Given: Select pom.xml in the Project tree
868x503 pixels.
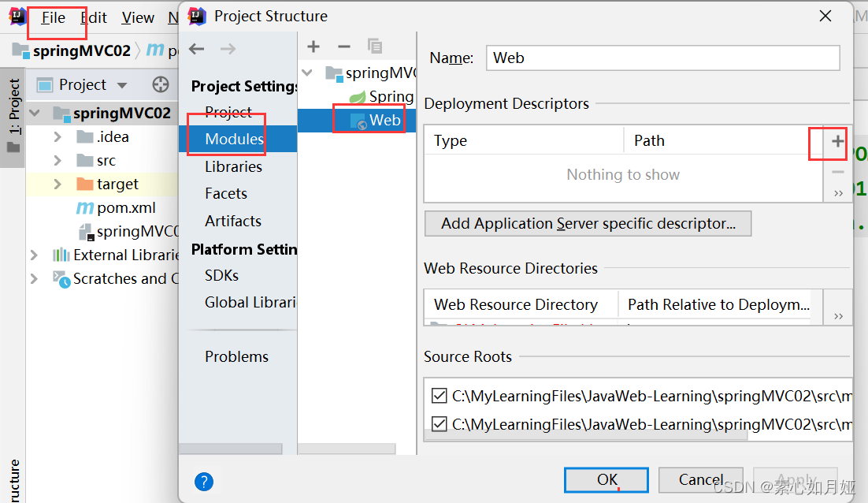Looking at the screenshot, I should pos(126,208).
